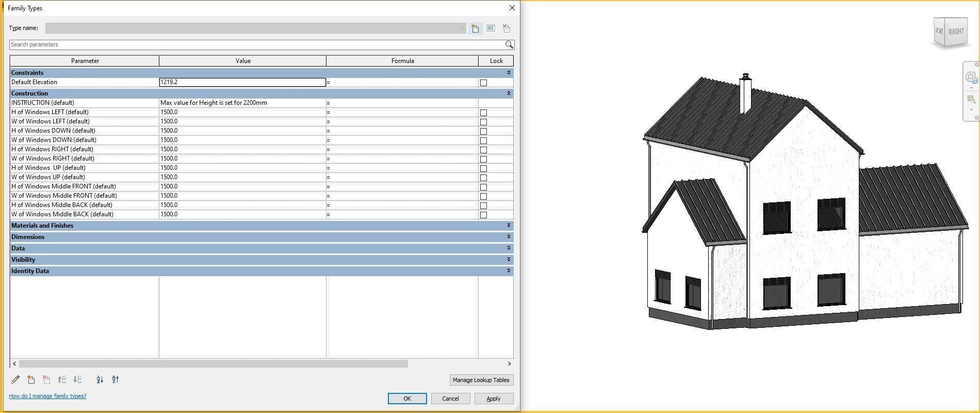Click the W of Windows UP value cell
Viewport: 980px width, 413px height.
[x=242, y=177]
